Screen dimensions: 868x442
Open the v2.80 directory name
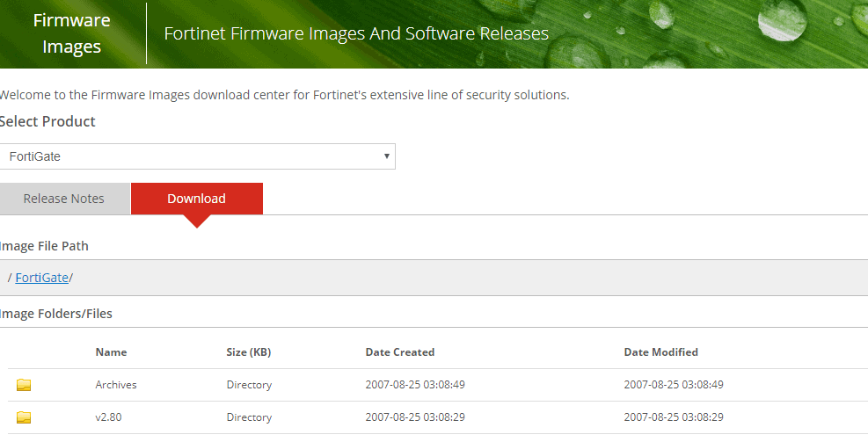point(108,417)
